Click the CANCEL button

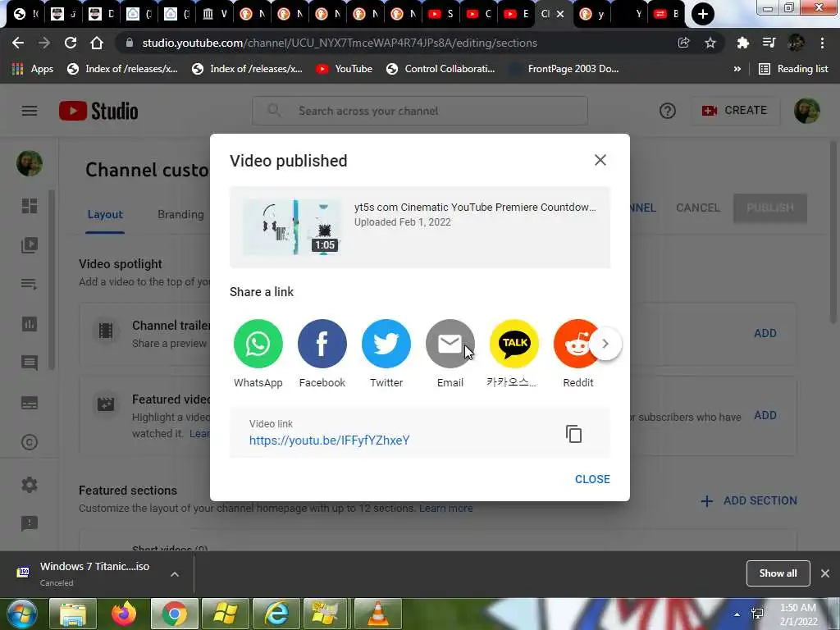[697, 208]
